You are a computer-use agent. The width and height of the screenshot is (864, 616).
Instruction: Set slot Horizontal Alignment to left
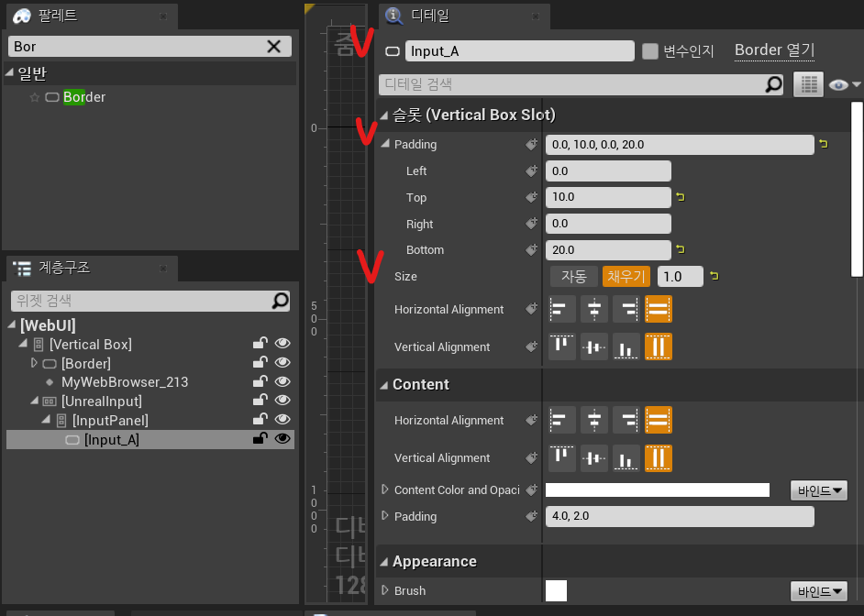tap(563, 309)
